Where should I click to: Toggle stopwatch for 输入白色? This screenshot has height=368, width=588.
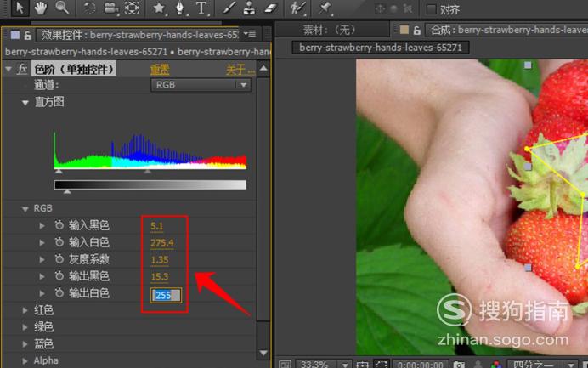pos(59,242)
